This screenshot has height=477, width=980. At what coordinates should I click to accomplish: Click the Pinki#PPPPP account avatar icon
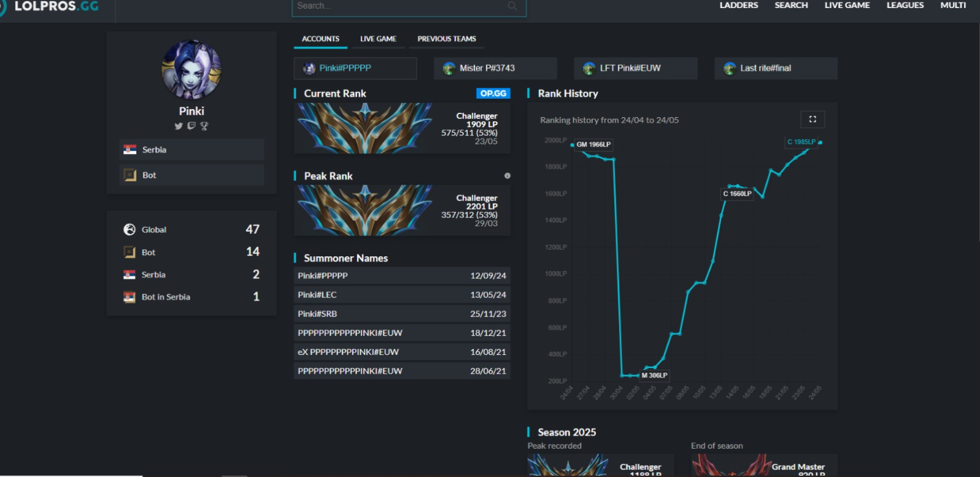[x=309, y=69]
